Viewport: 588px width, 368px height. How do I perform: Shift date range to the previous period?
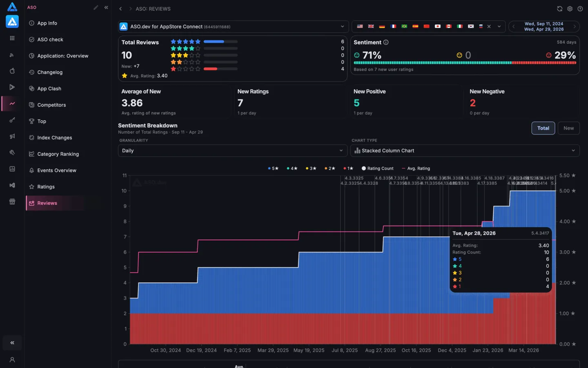pos(514,27)
